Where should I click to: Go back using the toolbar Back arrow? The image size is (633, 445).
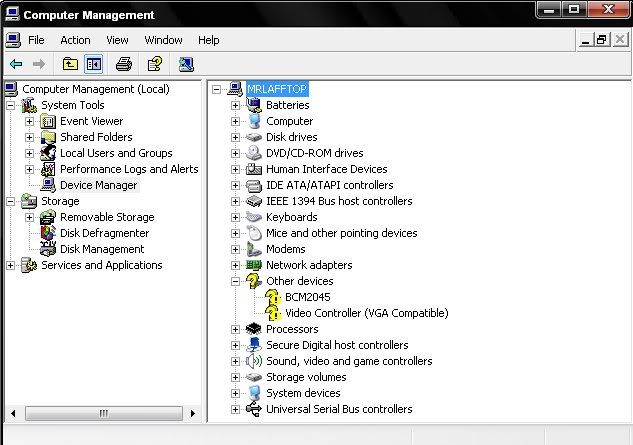(x=16, y=64)
